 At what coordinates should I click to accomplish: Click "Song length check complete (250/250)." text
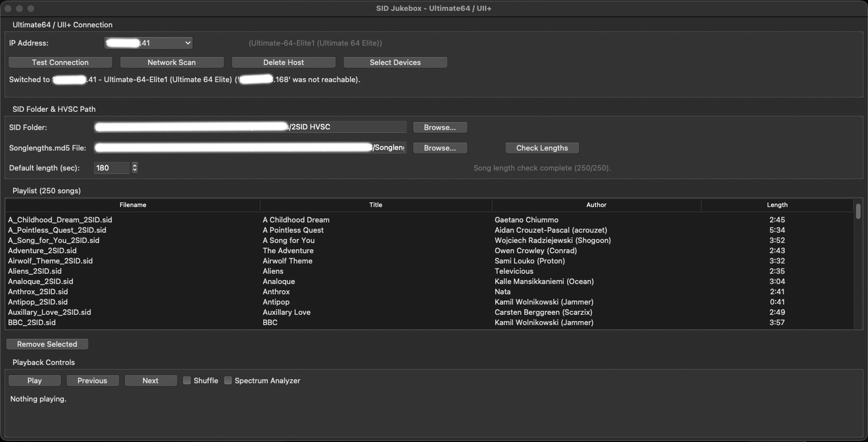542,168
